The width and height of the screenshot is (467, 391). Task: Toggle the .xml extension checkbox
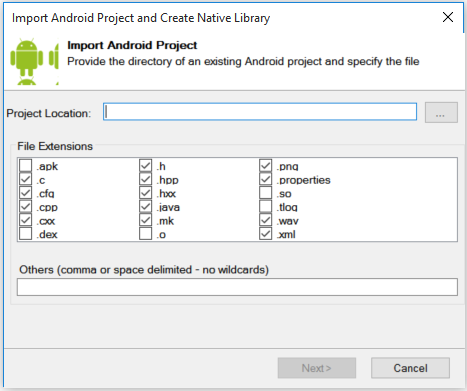click(266, 234)
